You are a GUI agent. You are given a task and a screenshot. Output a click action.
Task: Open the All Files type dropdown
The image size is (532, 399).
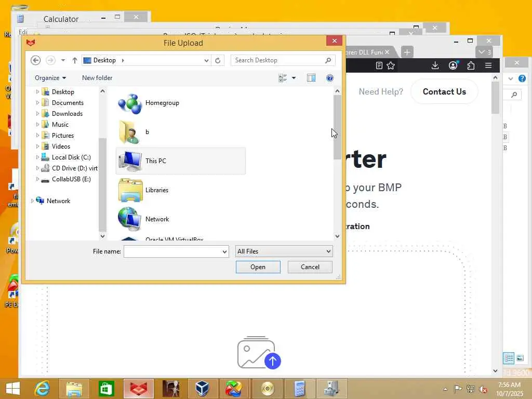[x=284, y=251]
